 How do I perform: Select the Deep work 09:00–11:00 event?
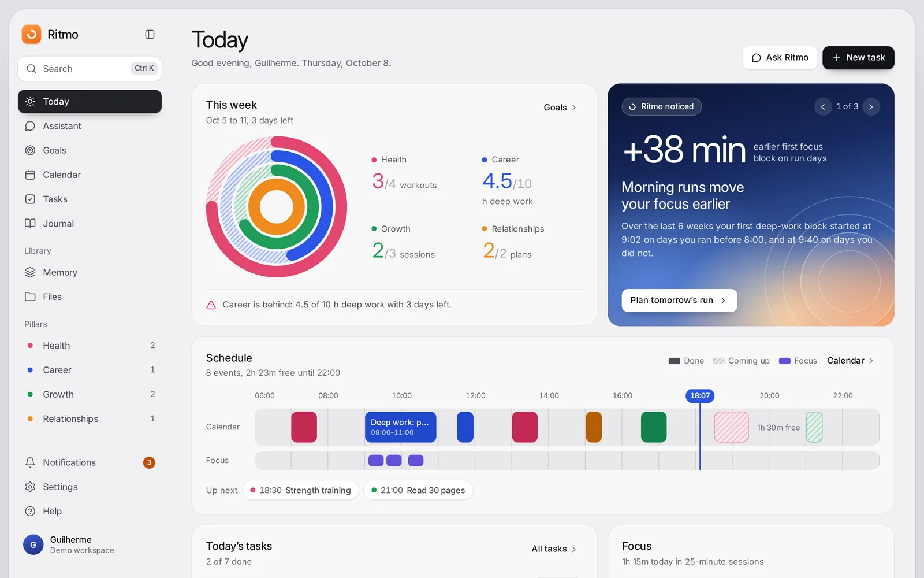pyautogui.click(x=400, y=427)
